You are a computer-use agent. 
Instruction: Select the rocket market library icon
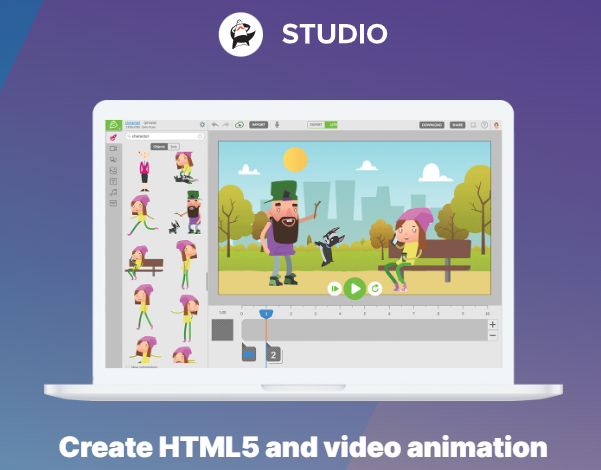(113, 137)
